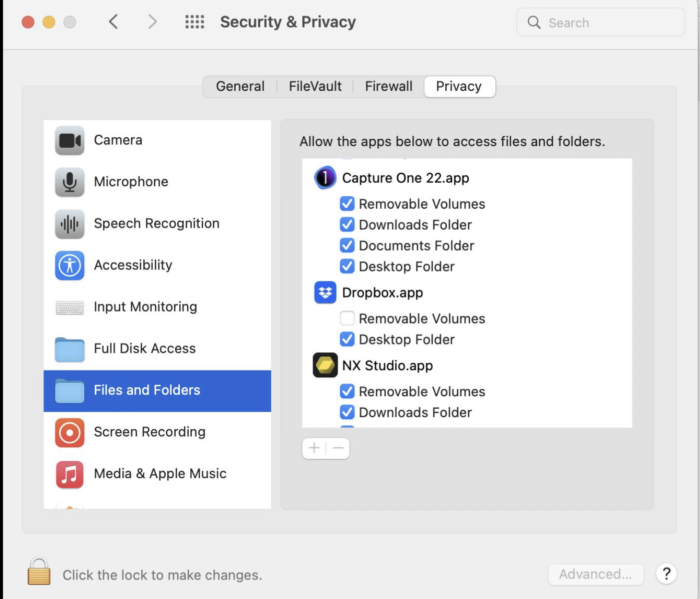Viewport: 700px width, 599px height.
Task: Open the Media & Apple Music icon
Action: coord(69,474)
